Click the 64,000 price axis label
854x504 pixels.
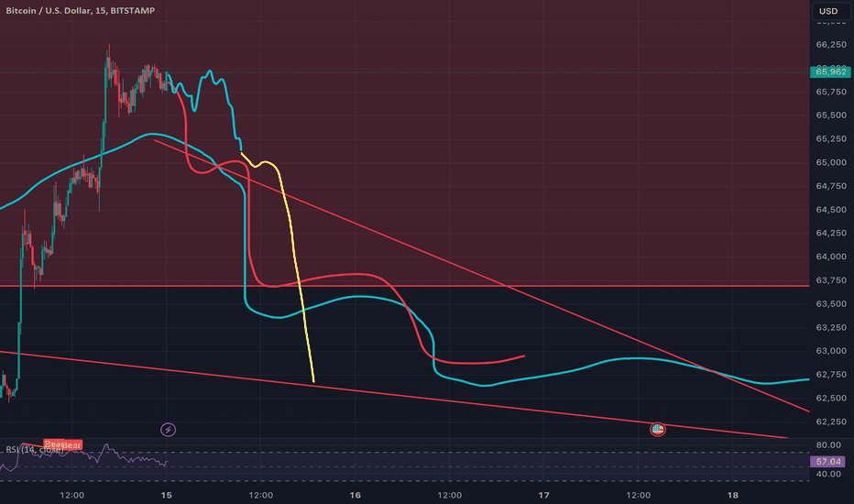[x=830, y=257]
